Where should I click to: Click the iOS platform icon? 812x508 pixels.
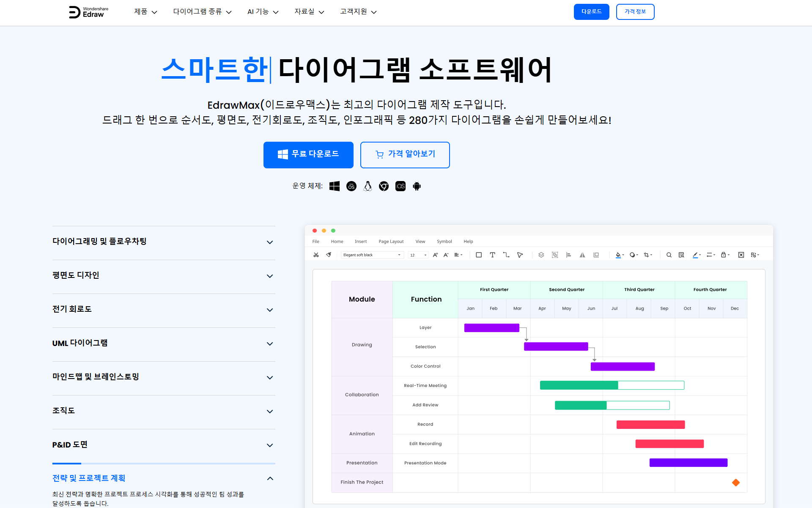tap(400, 186)
